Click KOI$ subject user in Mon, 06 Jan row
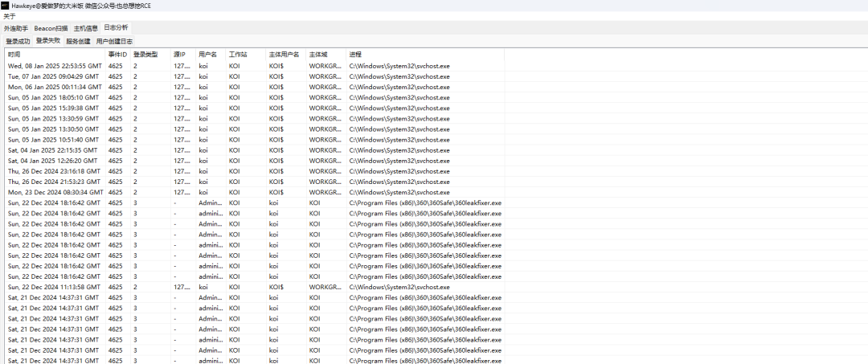The width and height of the screenshot is (868, 364). (276, 87)
